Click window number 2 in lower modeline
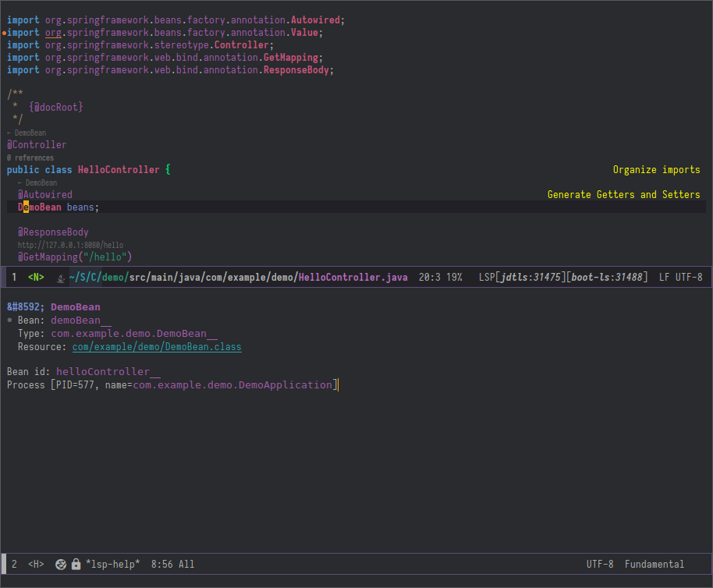Image resolution: width=713 pixels, height=588 pixels. click(15, 565)
